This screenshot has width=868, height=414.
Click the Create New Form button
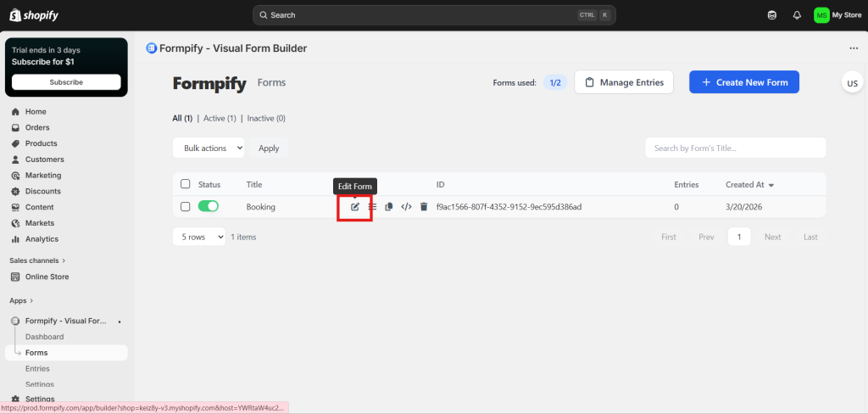pos(743,82)
